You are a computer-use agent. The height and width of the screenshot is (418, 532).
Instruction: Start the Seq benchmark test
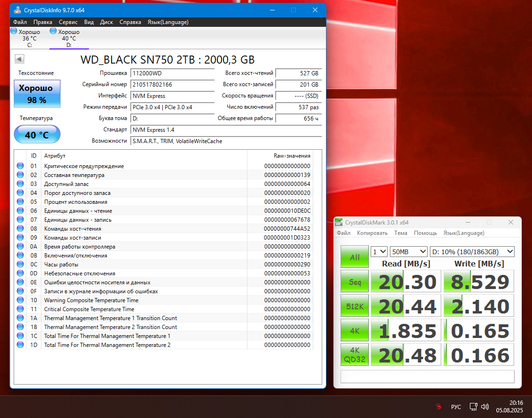tap(355, 281)
